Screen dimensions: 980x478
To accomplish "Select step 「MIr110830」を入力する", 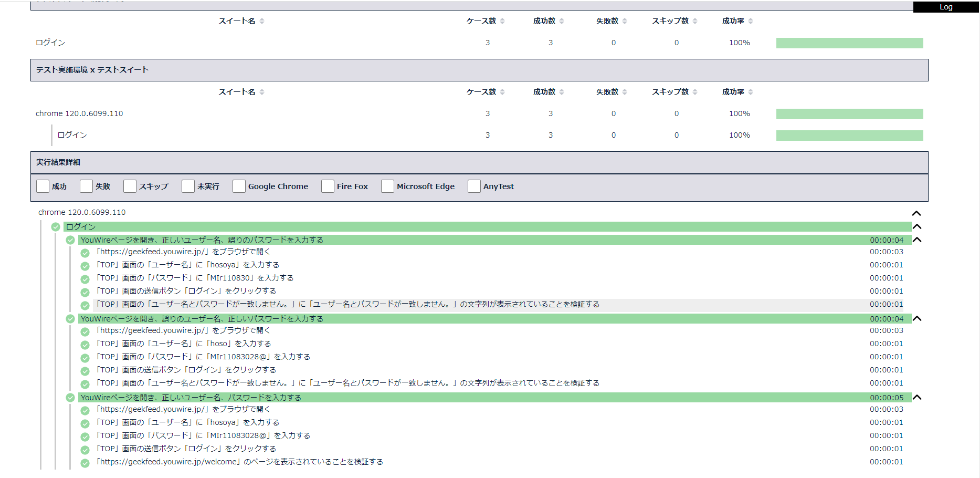I will click(194, 278).
